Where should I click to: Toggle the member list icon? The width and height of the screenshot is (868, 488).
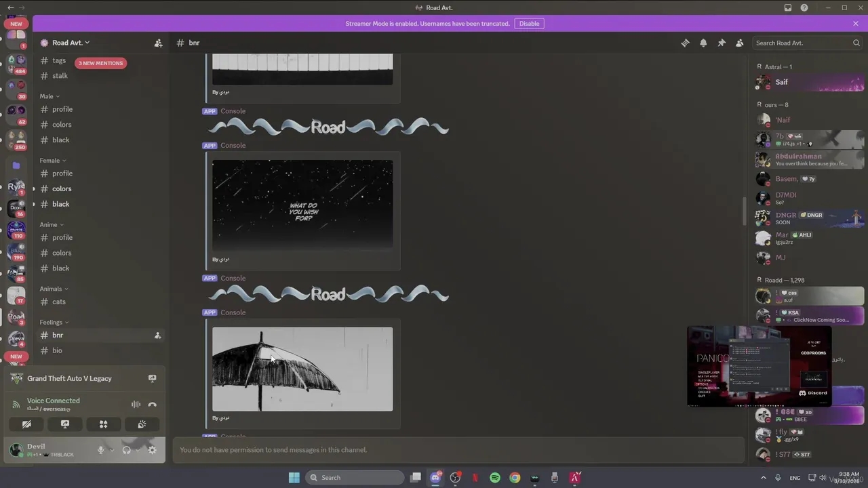pyautogui.click(x=739, y=43)
